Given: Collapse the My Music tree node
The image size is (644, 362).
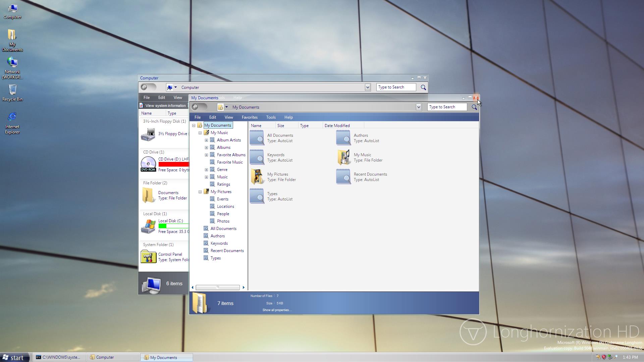Looking at the screenshot, I should (200, 133).
